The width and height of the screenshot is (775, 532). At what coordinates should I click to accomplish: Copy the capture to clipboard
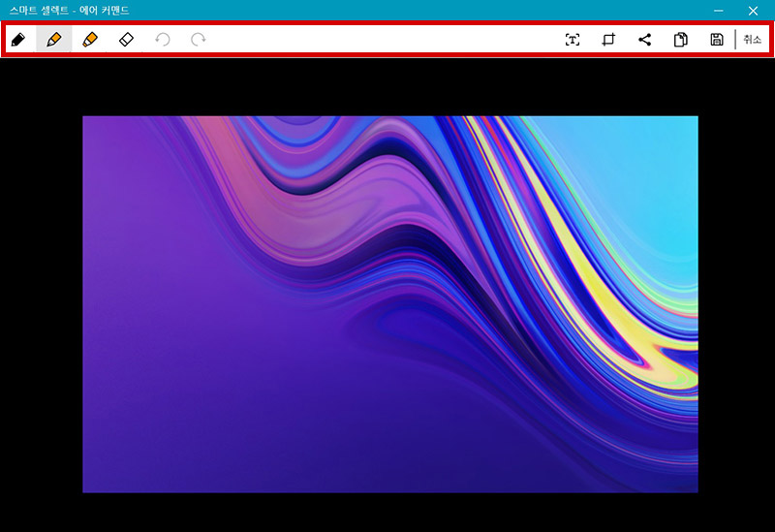tap(680, 40)
